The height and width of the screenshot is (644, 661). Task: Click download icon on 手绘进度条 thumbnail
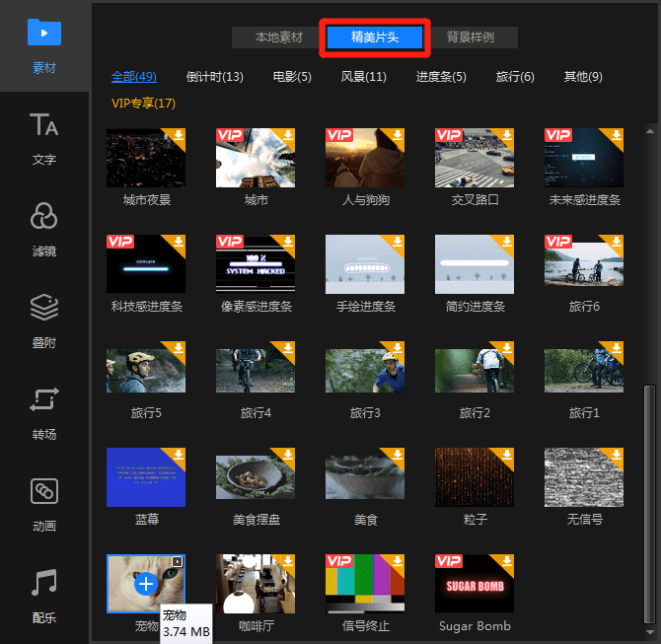[398, 242]
